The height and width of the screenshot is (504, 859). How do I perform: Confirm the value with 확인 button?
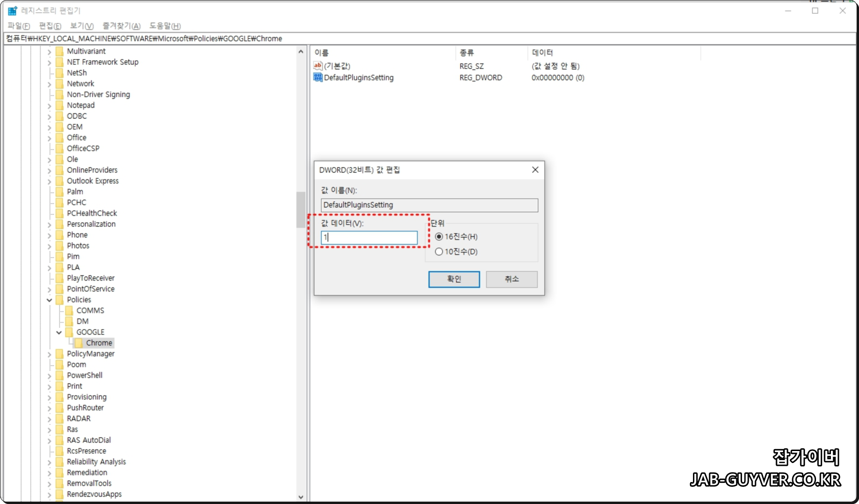[x=454, y=279]
